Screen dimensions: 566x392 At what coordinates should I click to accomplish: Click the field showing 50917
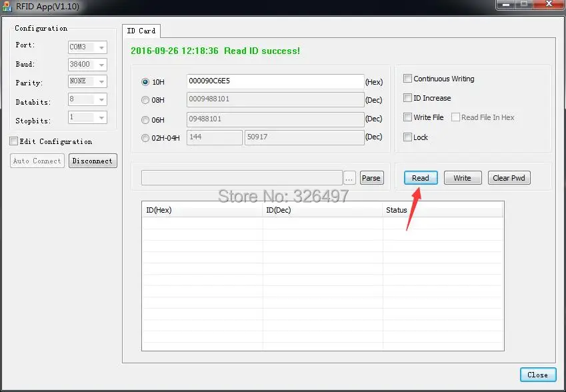point(304,137)
